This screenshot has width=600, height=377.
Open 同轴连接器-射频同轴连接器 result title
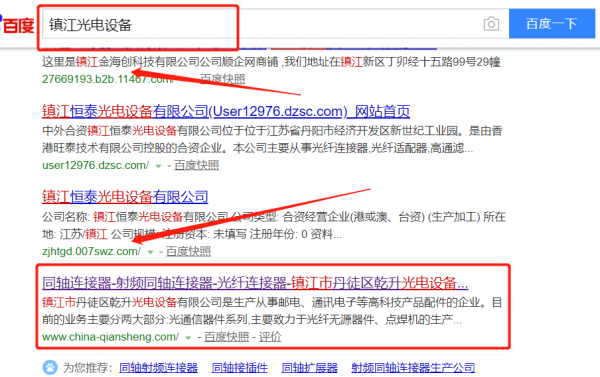point(255,283)
